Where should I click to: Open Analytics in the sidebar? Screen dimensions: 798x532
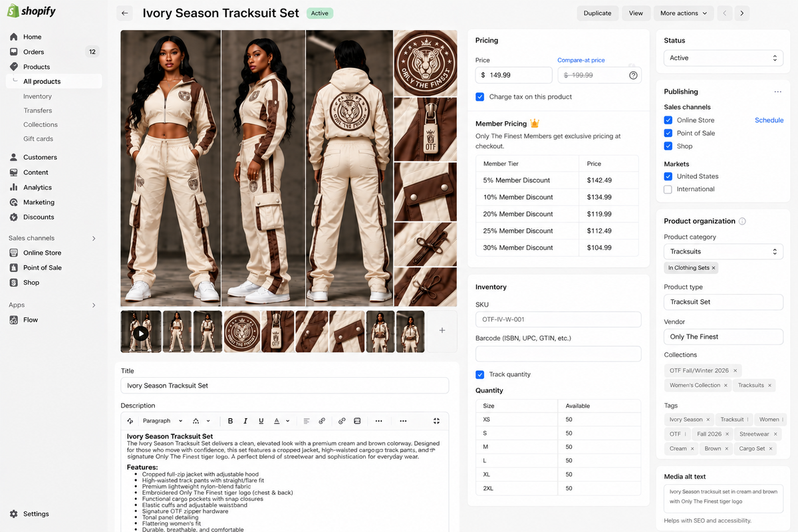pyautogui.click(x=37, y=188)
